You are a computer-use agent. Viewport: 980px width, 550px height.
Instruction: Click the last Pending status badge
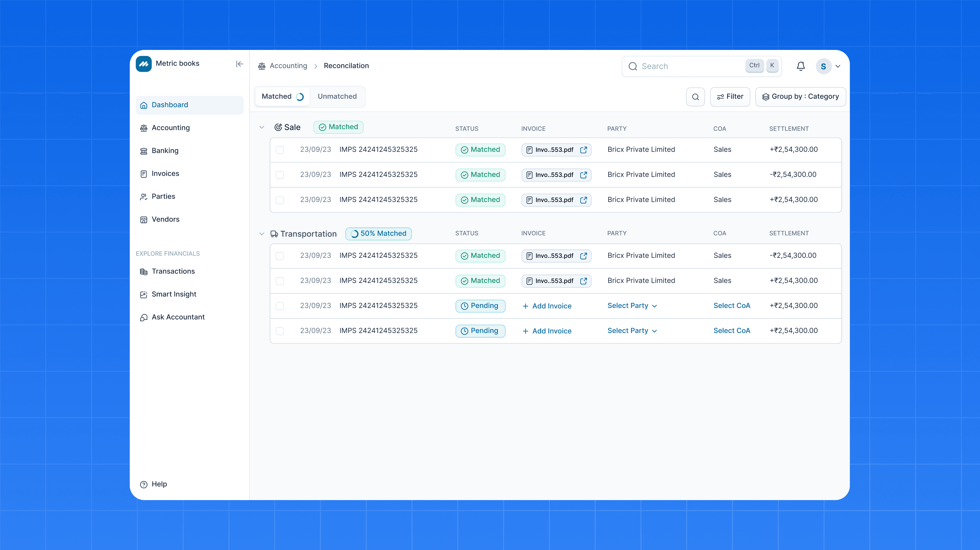click(x=480, y=331)
